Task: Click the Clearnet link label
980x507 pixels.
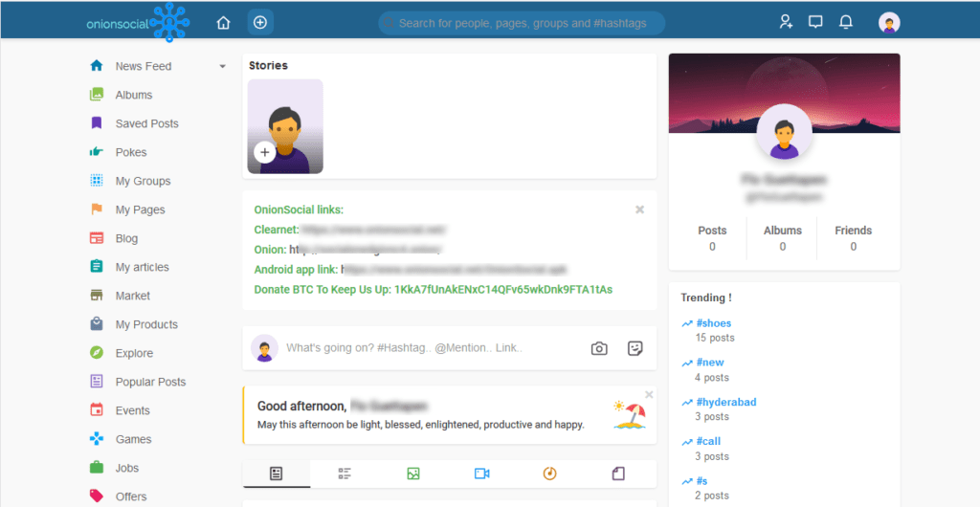Action: point(277,230)
